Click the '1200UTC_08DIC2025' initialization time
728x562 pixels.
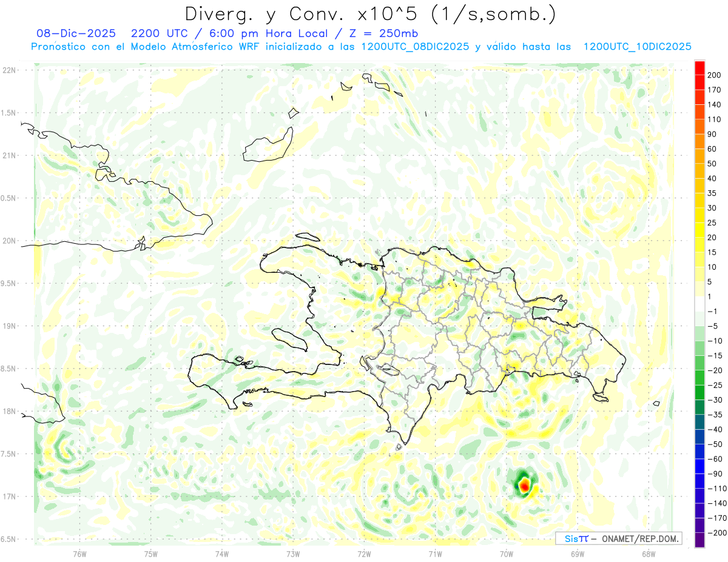[x=414, y=47]
